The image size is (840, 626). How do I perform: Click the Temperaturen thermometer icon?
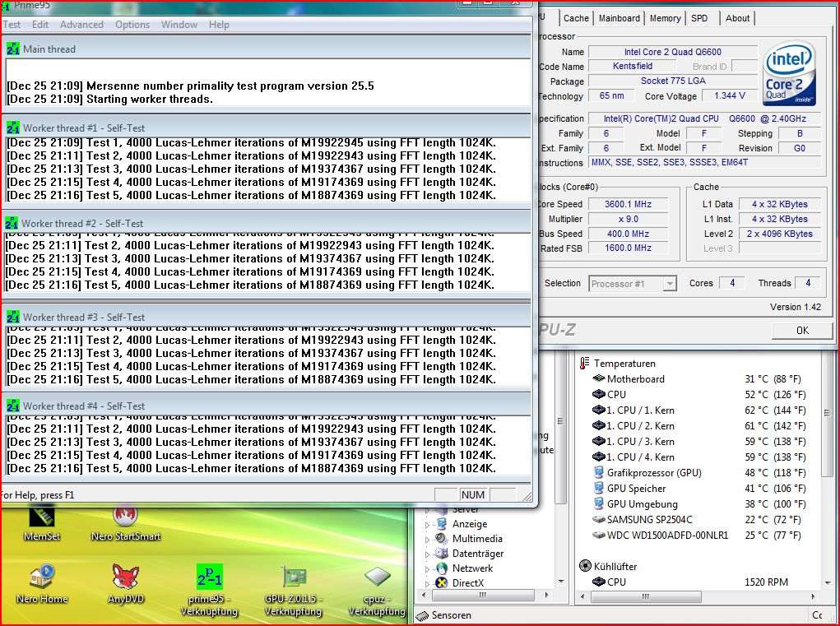coord(584,363)
